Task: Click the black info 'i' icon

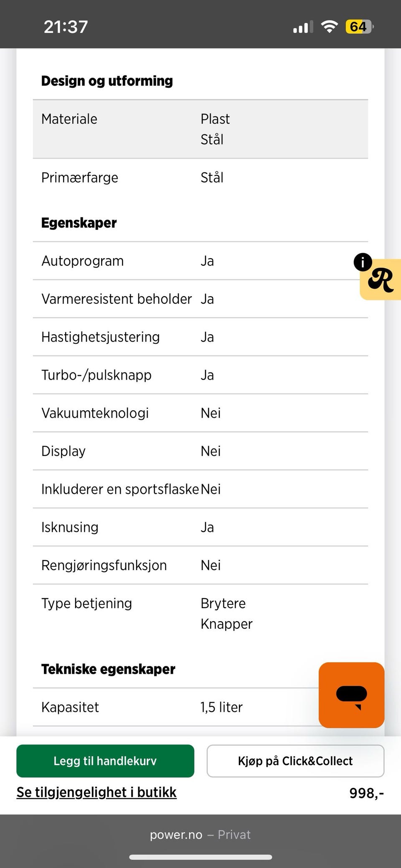Action: tap(363, 262)
